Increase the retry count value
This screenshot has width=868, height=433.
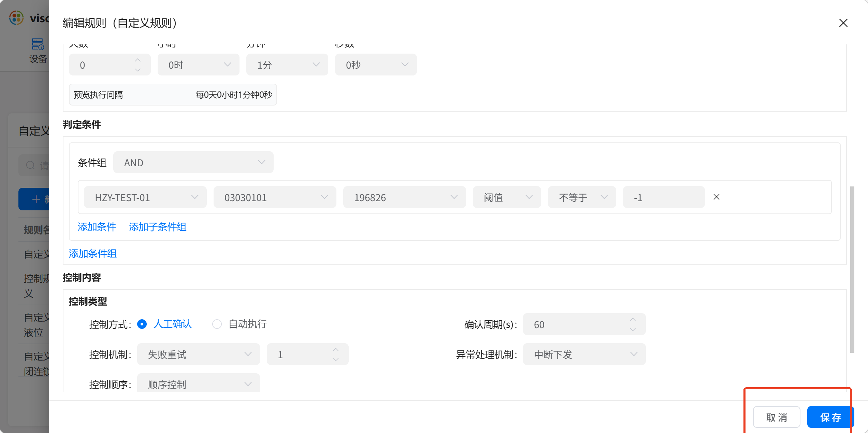(336, 350)
